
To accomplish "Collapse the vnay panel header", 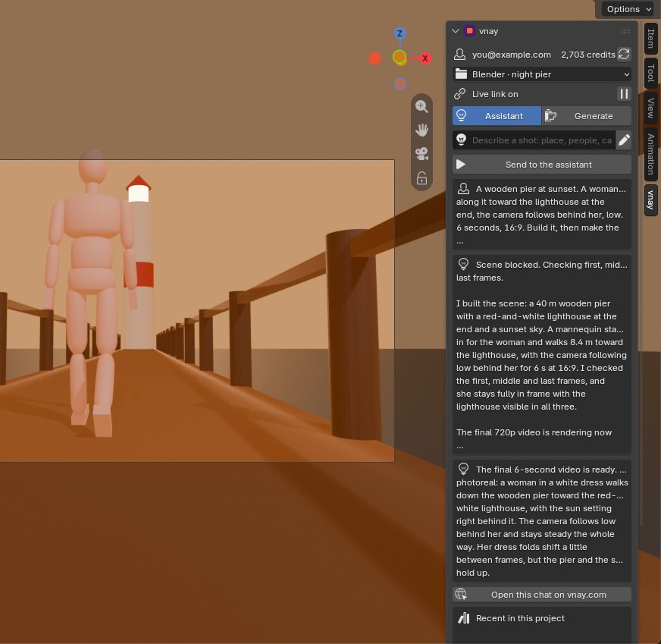I will click(x=456, y=31).
